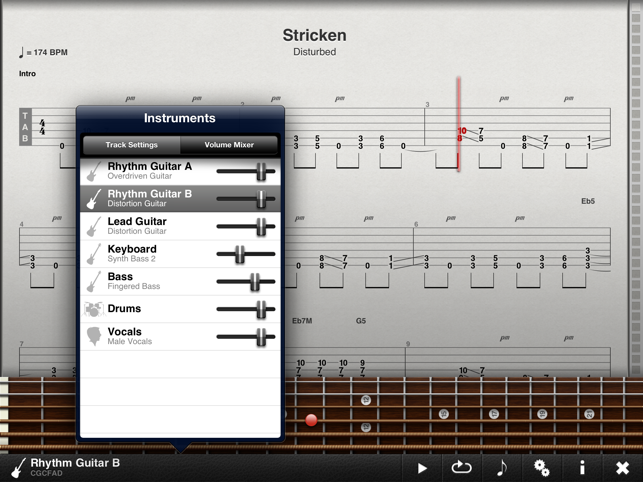Choose the Bass track name
Image resolution: width=643 pixels, height=482 pixels.
120,276
